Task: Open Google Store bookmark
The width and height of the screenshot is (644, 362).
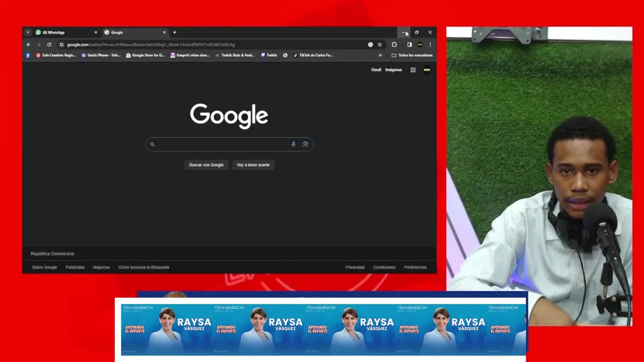Action: 145,55
